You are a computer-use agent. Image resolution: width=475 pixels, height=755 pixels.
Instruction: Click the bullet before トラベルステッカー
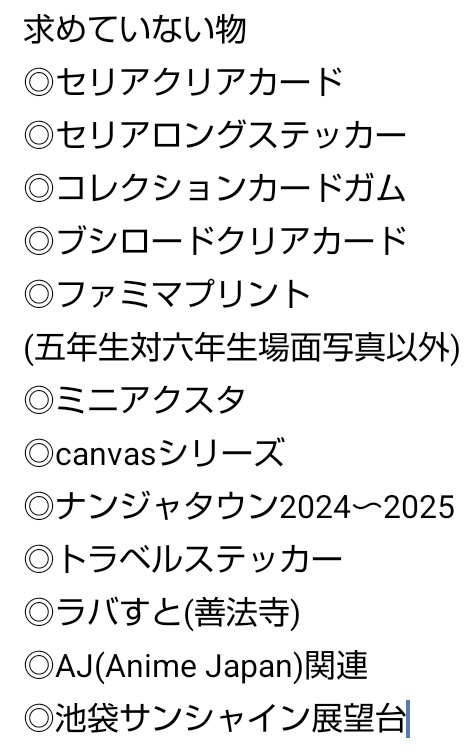[39, 560]
